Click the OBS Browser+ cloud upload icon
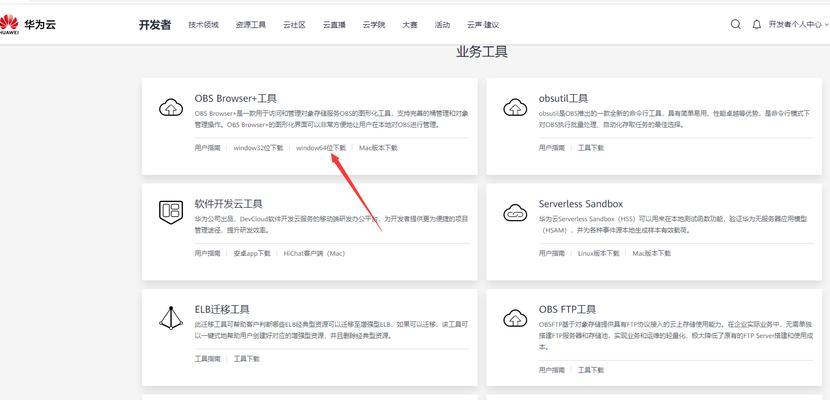 click(171, 108)
